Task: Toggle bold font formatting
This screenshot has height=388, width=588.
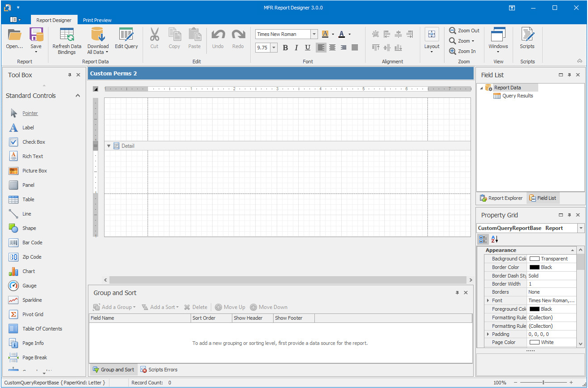Action: tap(285, 48)
